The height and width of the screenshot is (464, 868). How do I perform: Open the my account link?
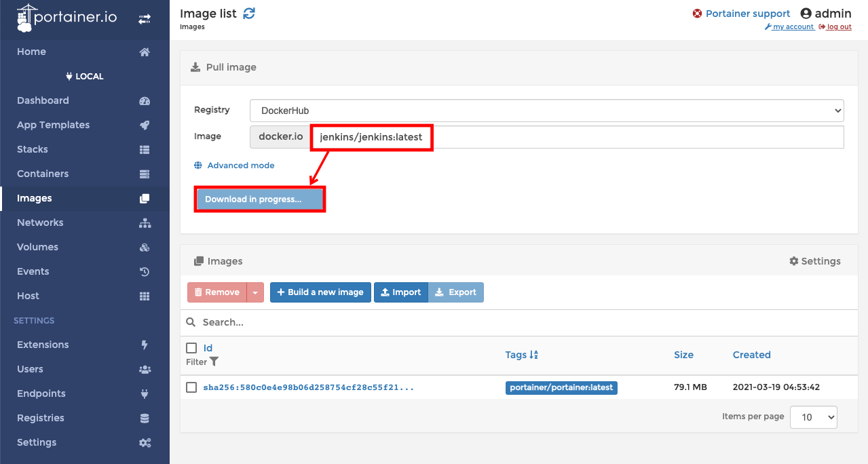789,27
